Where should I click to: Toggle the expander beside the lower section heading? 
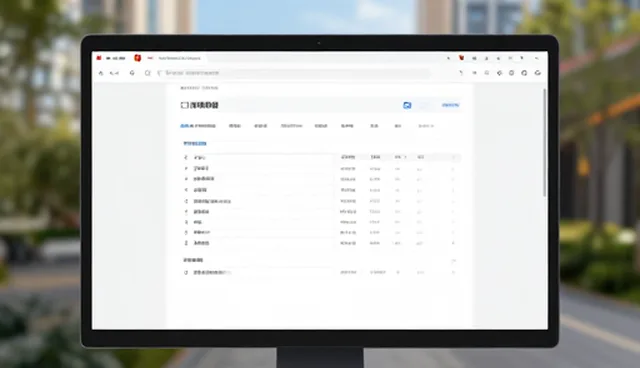click(x=453, y=260)
